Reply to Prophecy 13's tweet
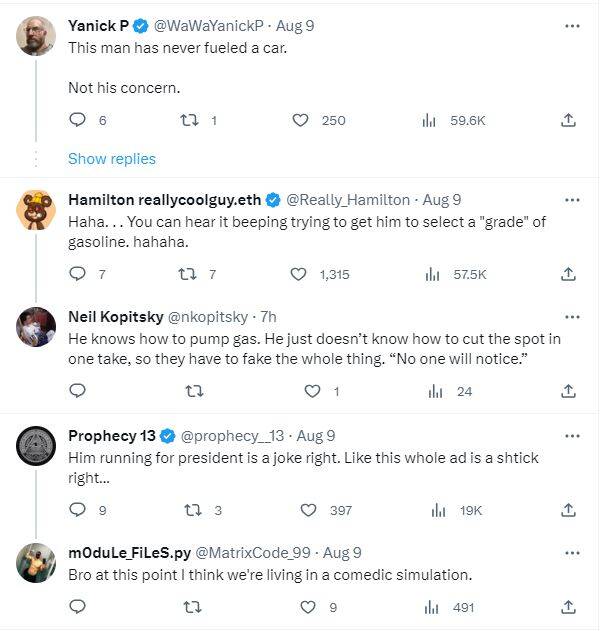This screenshot has width=602, height=631. point(78,510)
